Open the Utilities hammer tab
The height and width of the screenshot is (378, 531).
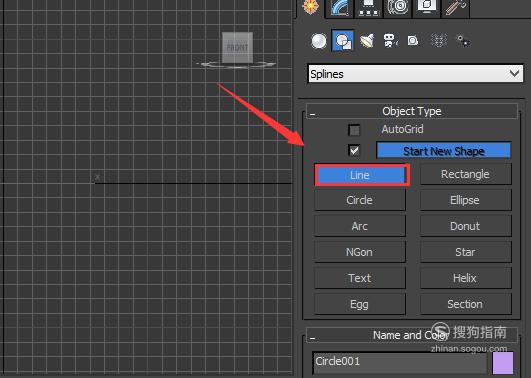[455, 7]
